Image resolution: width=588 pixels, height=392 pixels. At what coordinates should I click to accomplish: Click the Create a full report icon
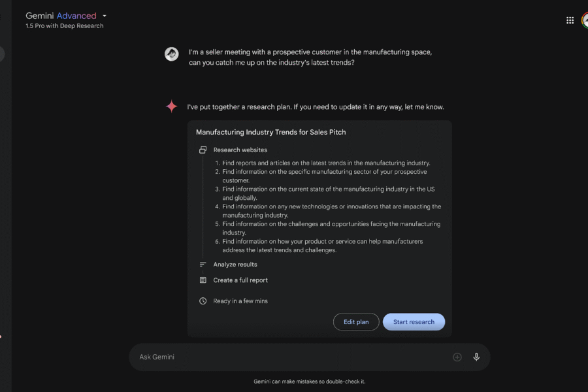click(202, 280)
